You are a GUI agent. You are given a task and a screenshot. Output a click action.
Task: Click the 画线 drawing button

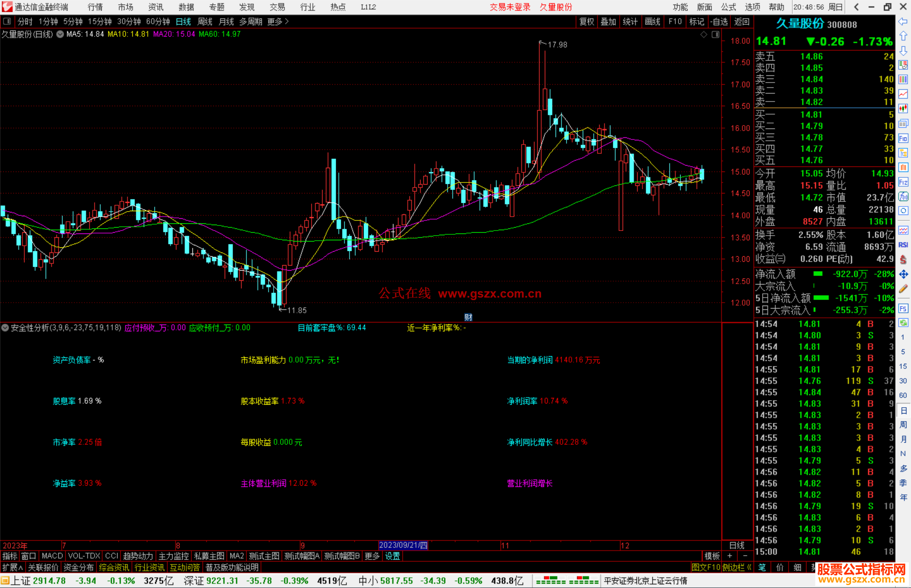tap(652, 21)
